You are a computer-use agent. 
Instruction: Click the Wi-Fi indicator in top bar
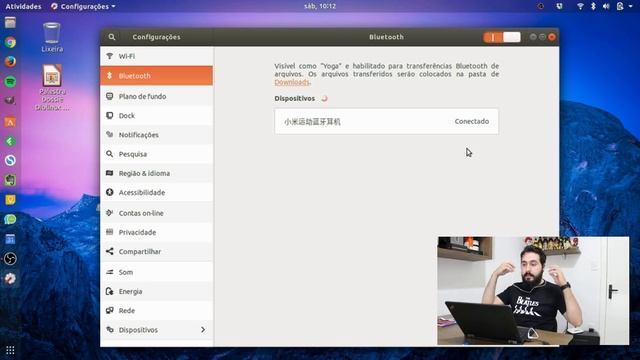(580, 6)
